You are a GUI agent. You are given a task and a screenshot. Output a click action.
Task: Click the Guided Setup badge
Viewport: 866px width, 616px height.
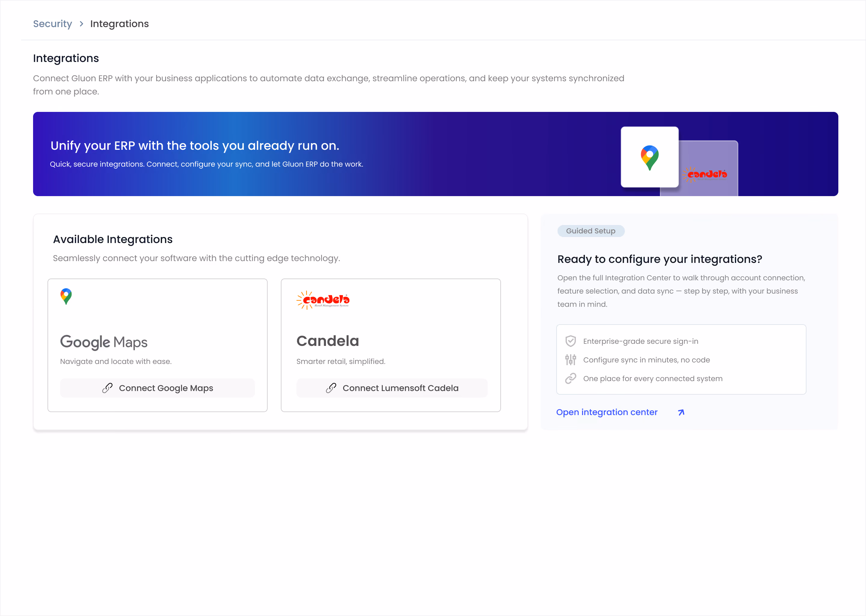pos(591,231)
